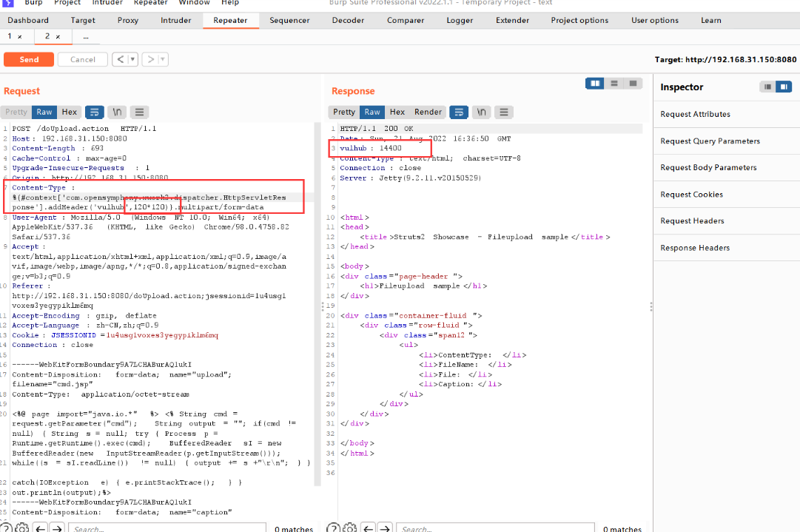
Task: Select top-bottom layout icon
Action: [x=614, y=83]
